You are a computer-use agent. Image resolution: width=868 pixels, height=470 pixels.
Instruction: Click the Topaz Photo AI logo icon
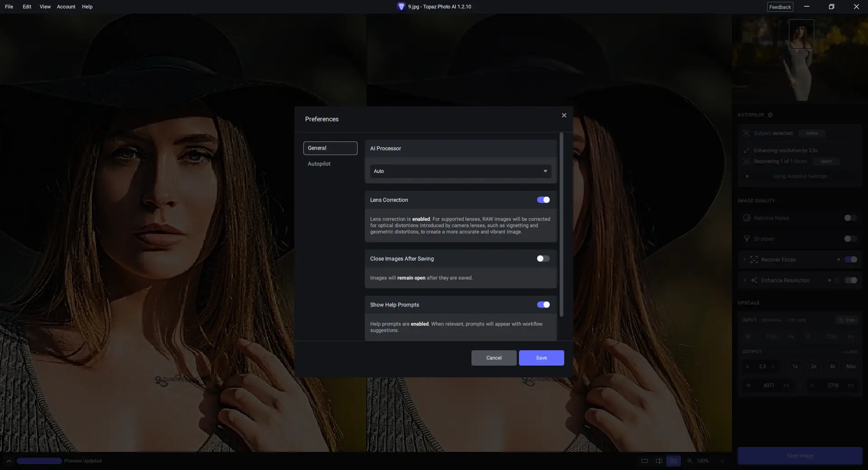coord(401,6)
